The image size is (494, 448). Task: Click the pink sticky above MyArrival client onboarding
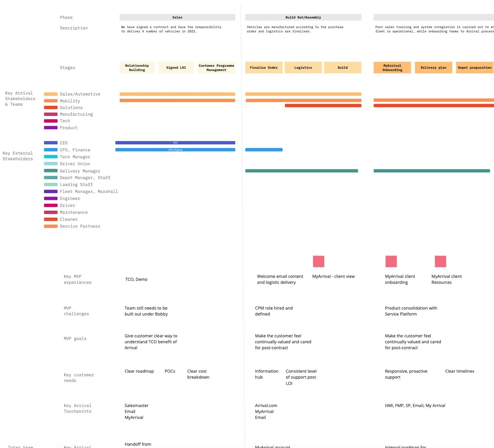(x=391, y=261)
